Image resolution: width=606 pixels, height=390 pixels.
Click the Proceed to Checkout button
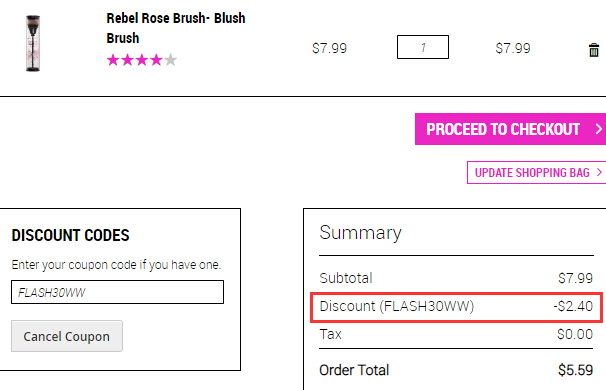click(x=511, y=129)
